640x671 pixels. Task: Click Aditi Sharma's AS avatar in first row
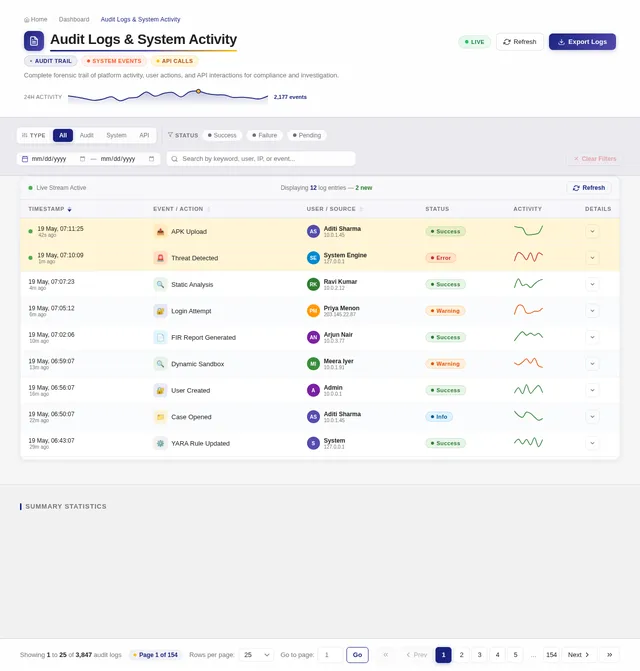coord(314,232)
